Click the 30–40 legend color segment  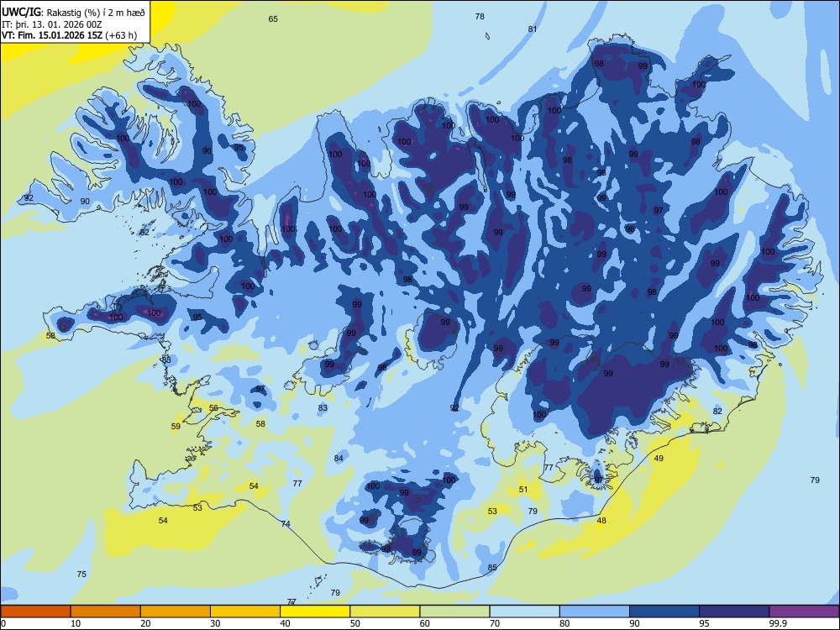point(245,612)
